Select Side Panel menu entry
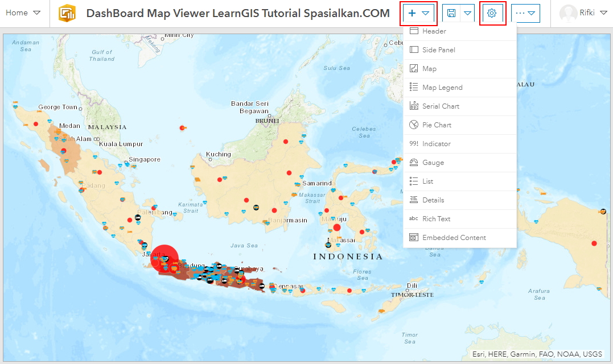The image size is (613, 364). pos(460,50)
